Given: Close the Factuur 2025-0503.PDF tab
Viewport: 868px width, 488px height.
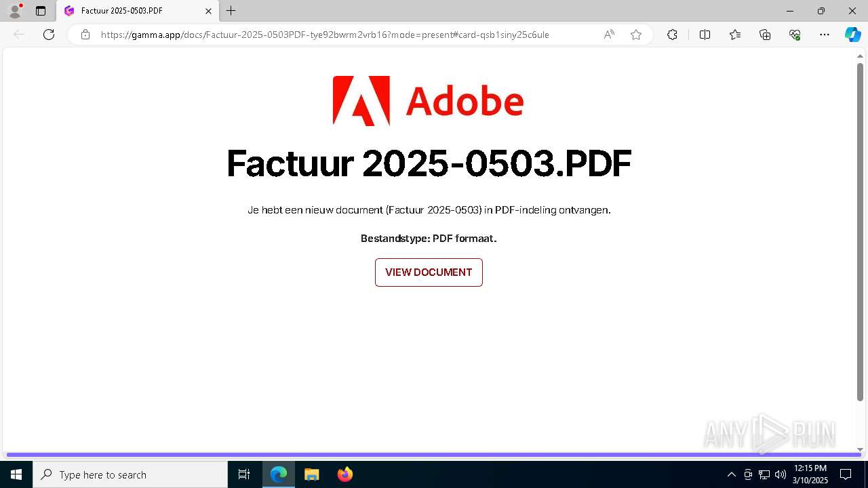Looking at the screenshot, I should 208,11.
